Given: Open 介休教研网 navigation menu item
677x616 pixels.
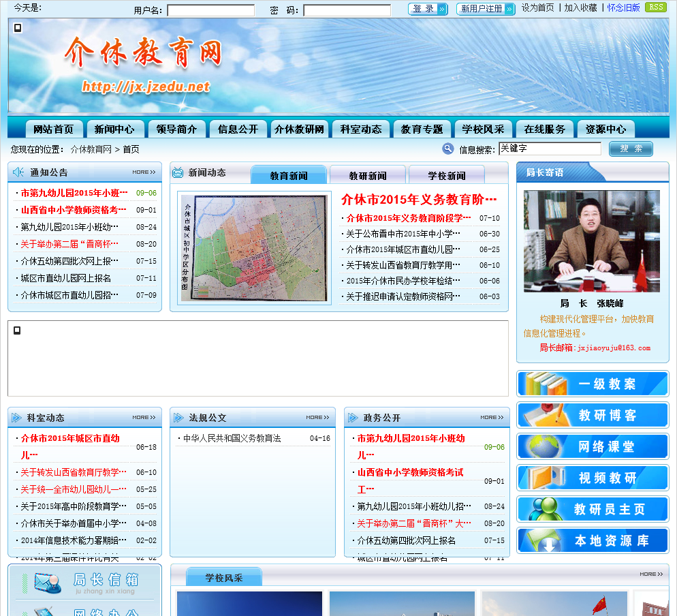Looking at the screenshot, I should tap(299, 129).
